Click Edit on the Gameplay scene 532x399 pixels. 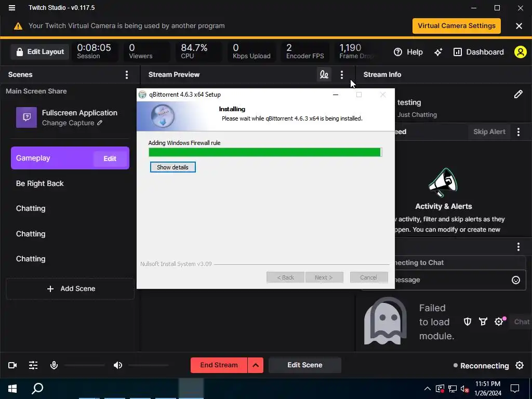pyautogui.click(x=110, y=158)
